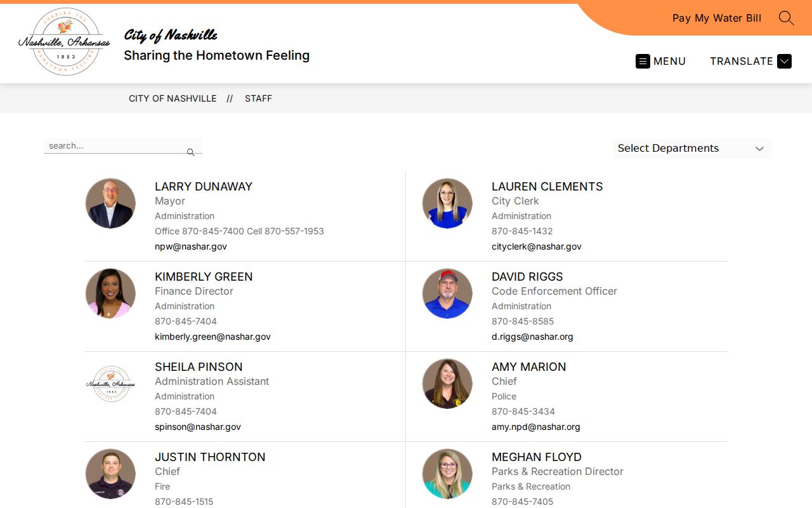Click the name MEGHAN FLOYD
Image resolution: width=812 pixels, height=508 pixels.
click(537, 457)
